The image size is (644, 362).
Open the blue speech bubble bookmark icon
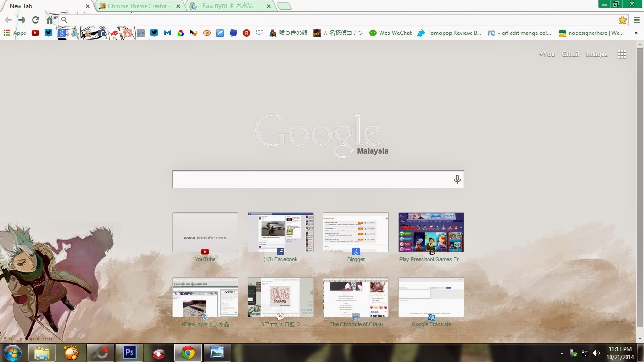click(233, 33)
